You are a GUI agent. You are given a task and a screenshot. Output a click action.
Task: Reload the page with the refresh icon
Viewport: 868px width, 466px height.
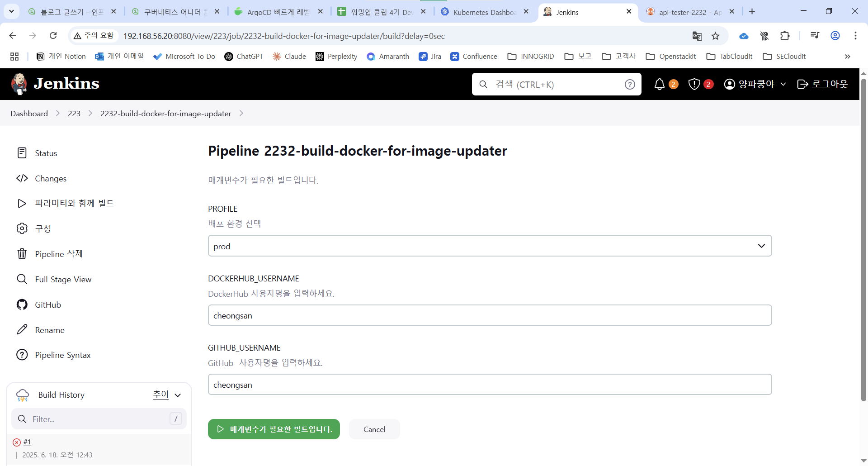pyautogui.click(x=53, y=36)
